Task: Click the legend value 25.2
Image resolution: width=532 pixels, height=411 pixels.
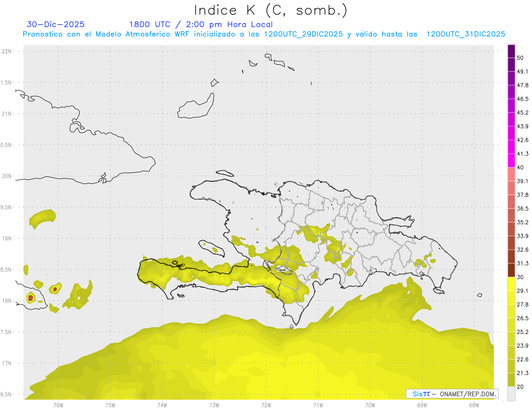Action: tap(523, 332)
